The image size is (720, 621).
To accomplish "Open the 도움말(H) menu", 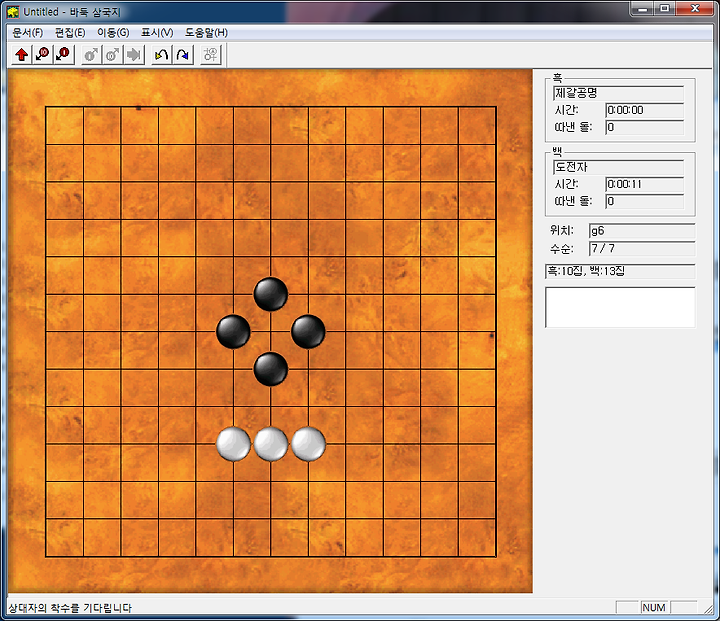I will [206, 33].
